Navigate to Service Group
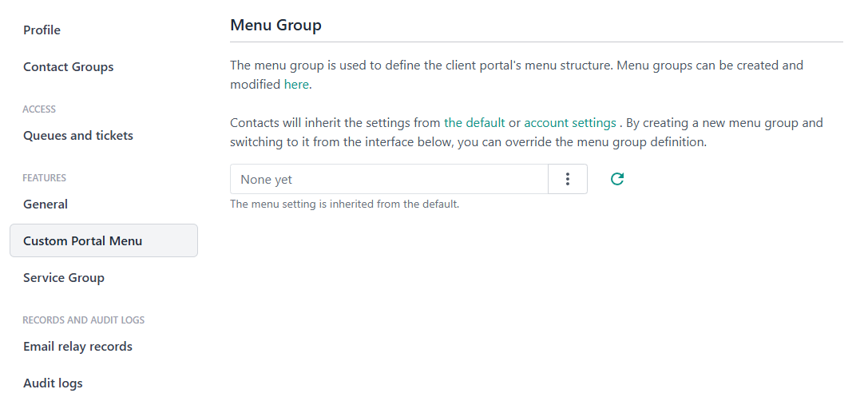Viewport: 868px width, 413px height. [64, 278]
